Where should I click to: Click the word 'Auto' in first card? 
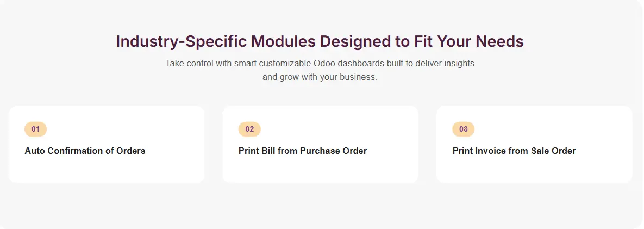point(35,151)
